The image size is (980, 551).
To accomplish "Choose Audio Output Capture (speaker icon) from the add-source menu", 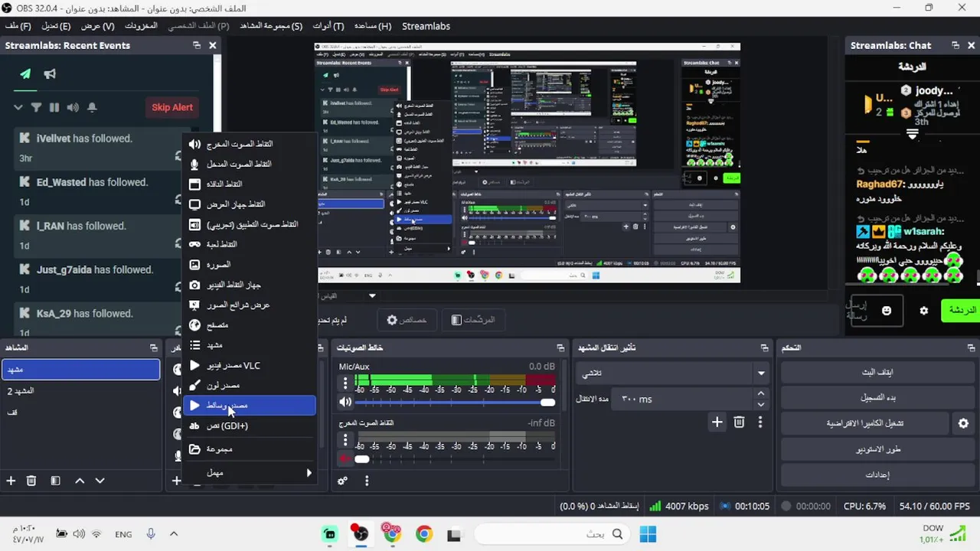I will pos(250,144).
